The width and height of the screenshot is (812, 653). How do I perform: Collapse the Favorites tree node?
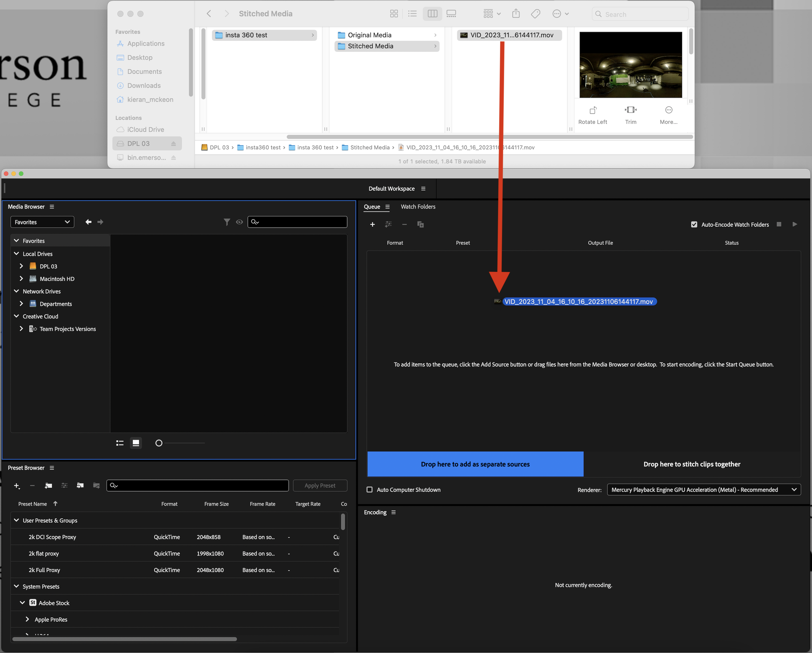pyautogui.click(x=17, y=241)
